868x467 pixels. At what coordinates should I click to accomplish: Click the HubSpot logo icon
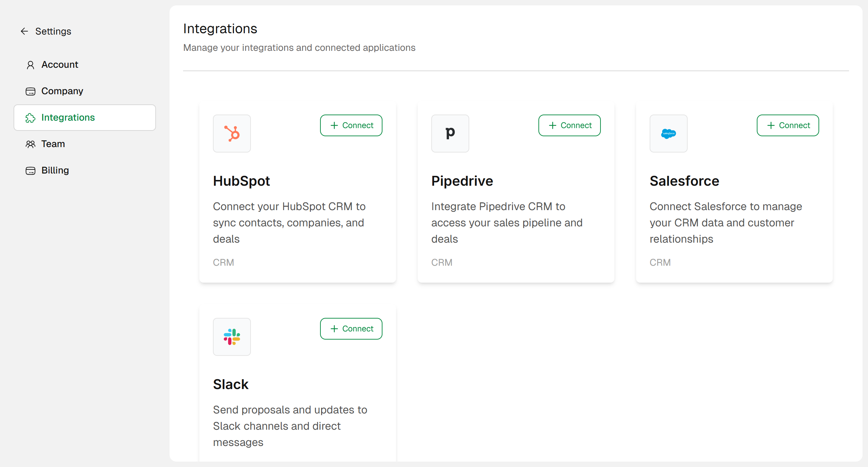pyautogui.click(x=232, y=134)
